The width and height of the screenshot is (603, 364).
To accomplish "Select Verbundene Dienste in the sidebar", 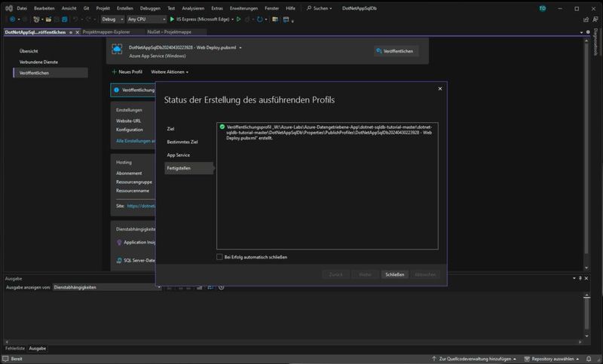I will click(x=38, y=62).
